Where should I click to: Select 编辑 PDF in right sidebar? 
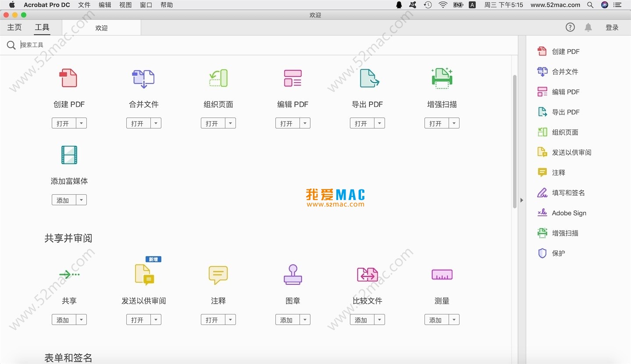pos(559,92)
